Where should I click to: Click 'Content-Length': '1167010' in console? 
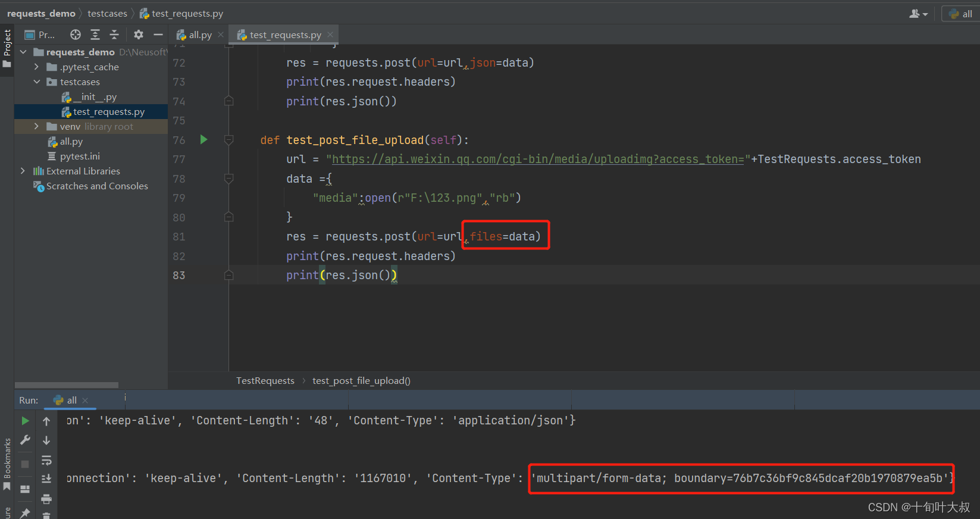click(x=325, y=478)
